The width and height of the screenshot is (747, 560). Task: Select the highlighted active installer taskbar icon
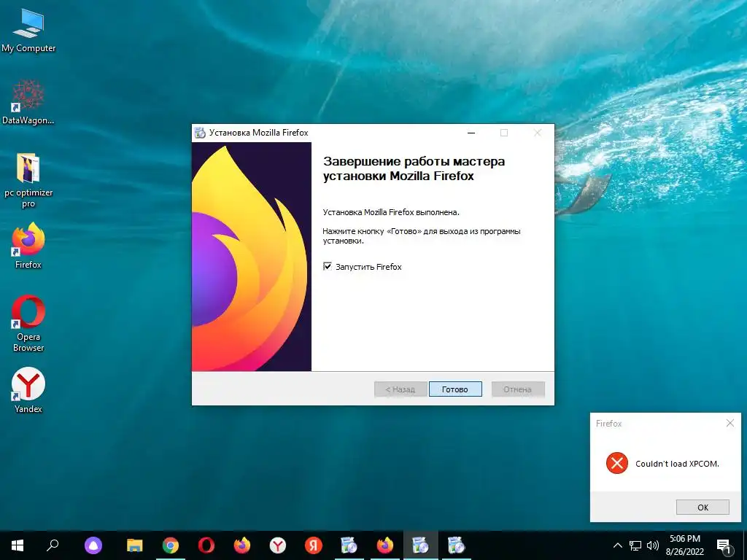click(x=421, y=545)
